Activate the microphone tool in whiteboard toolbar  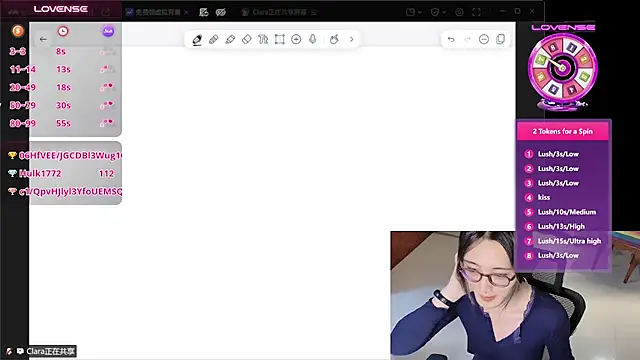[x=313, y=39]
